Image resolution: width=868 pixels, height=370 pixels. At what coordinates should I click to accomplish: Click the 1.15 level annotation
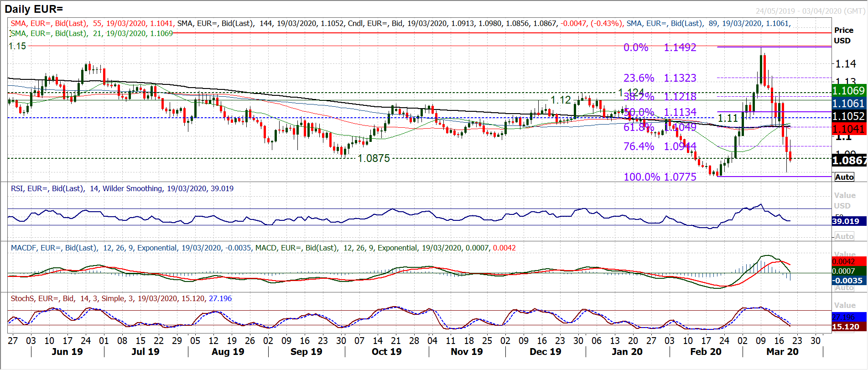tap(17, 46)
